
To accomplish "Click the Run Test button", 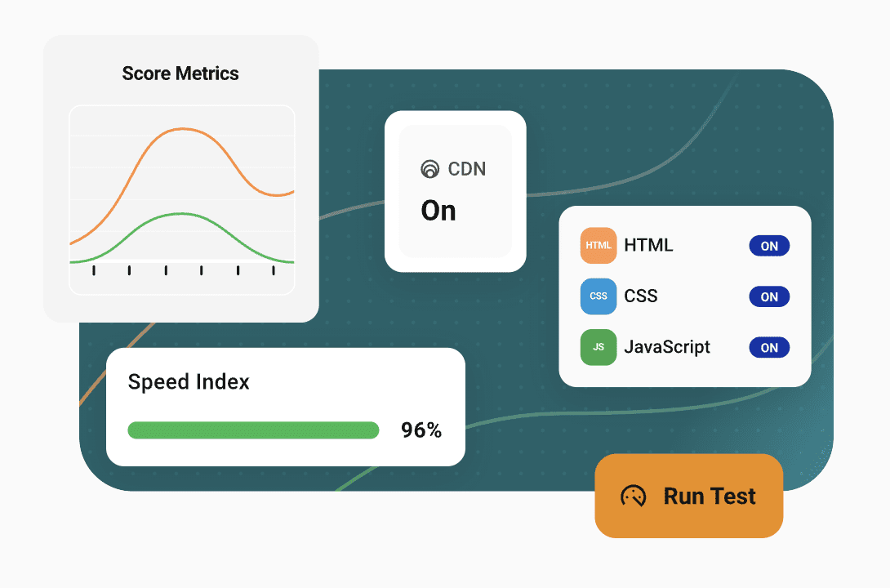I will point(688,496).
